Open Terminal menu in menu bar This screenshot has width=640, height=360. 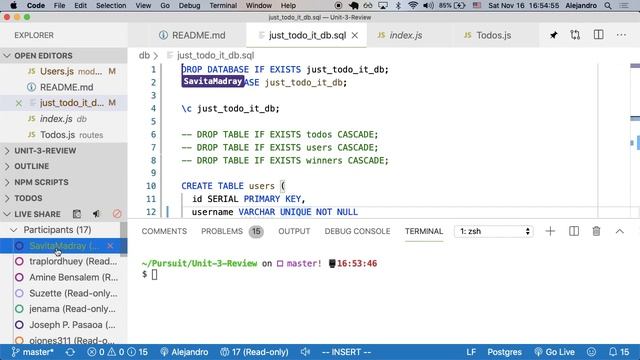223,6
